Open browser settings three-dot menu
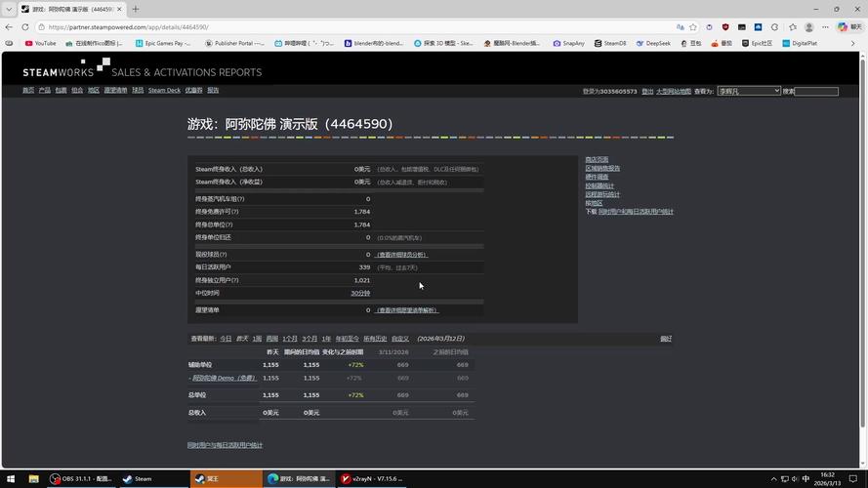This screenshot has height=488, width=868. 825,27
